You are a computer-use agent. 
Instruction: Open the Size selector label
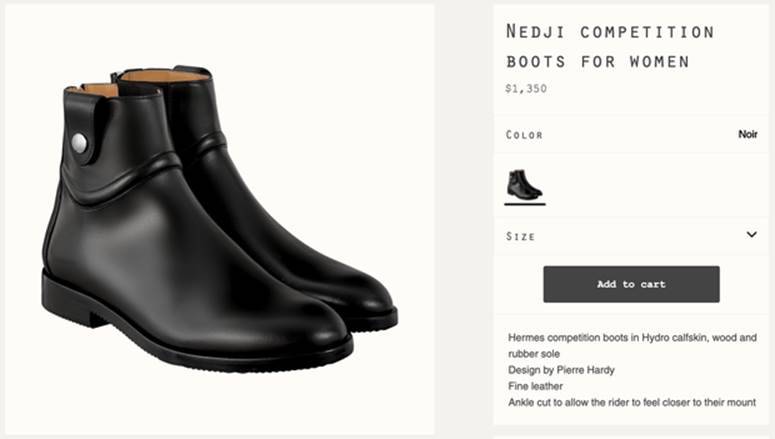coord(521,236)
